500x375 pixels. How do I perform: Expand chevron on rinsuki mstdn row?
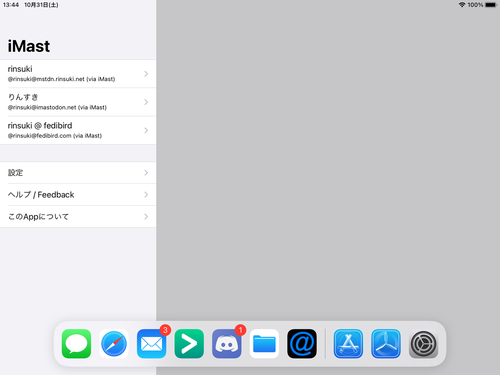[146, 74]
